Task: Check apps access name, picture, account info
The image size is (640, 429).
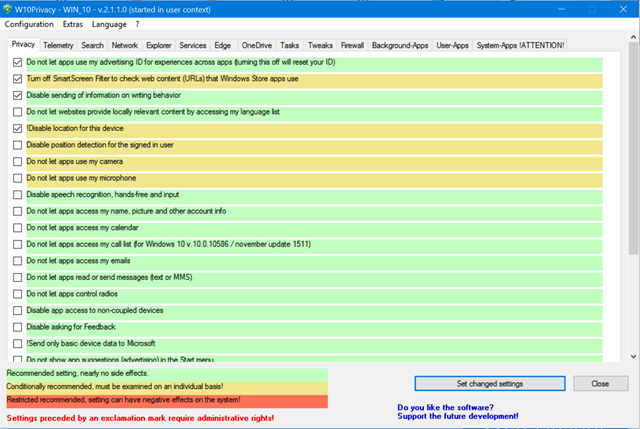Action: 17,211
